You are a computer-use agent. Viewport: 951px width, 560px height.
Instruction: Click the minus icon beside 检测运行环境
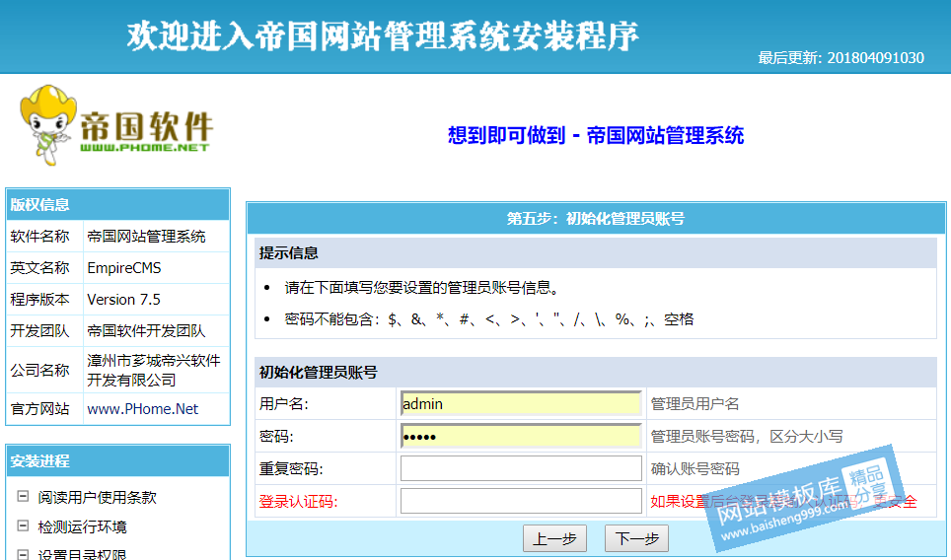tap(23, 525)
